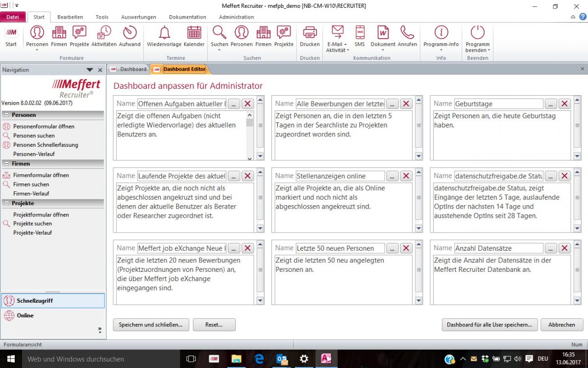Click the ... button next to Anzahl Datensätze
The height and width of the screenshot is (368, 588).
(x=551, y=248)
